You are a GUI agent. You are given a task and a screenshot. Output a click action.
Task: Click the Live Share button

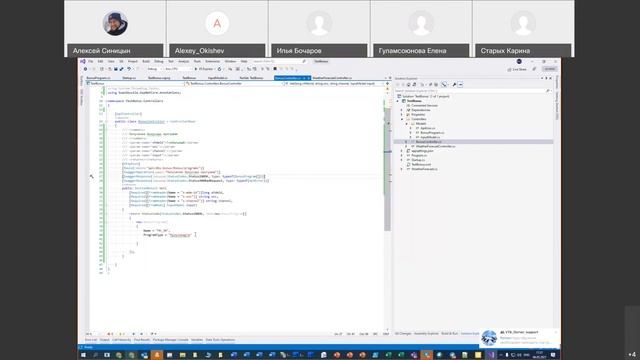(517, 69)
